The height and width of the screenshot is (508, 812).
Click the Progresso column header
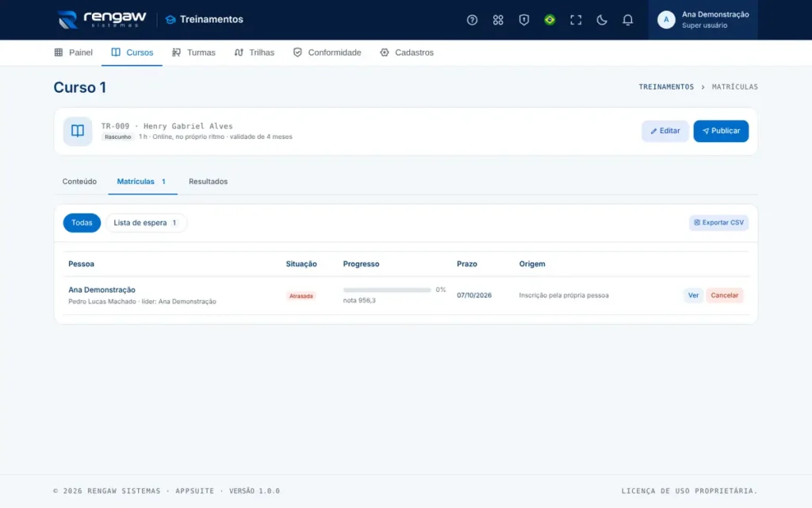361,264
